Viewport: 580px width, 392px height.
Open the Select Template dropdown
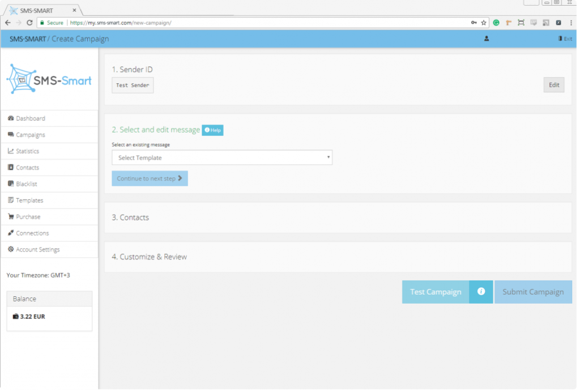tap(223, 158)
